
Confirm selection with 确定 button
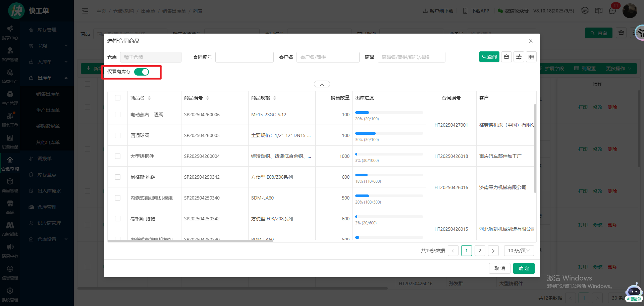click(524, 269)
